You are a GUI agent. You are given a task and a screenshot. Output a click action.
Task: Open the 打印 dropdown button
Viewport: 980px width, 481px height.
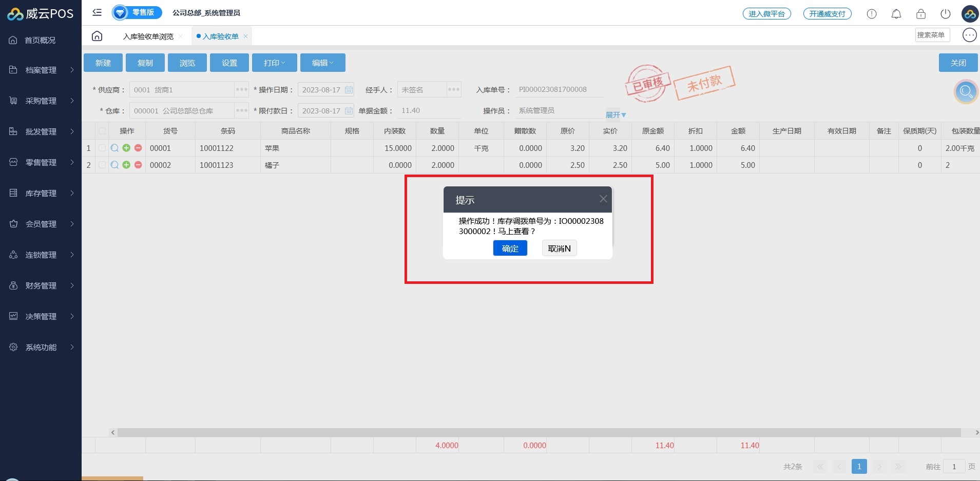point(274,63)
